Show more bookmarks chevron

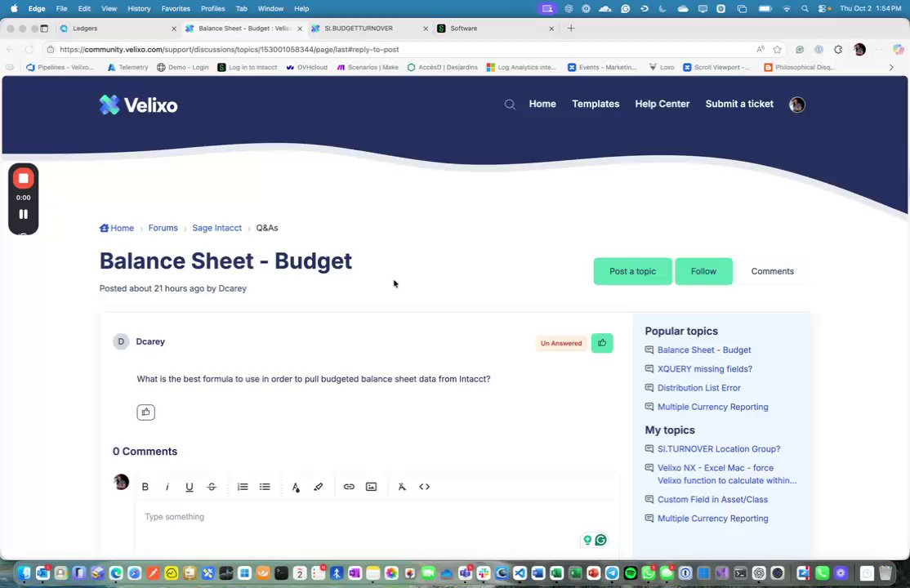(x=891, y=67)
